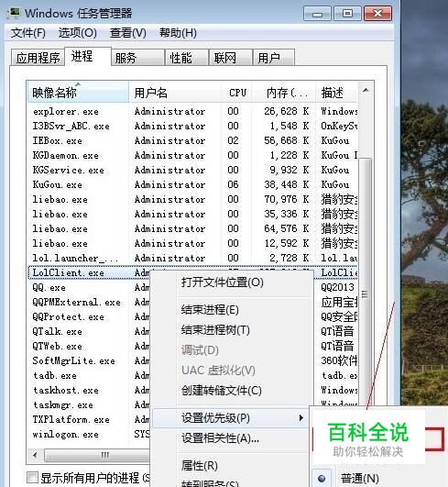Choose 结束进程树(T) in context menu
This screenshot has height=487, width=448.
point(215,330)
